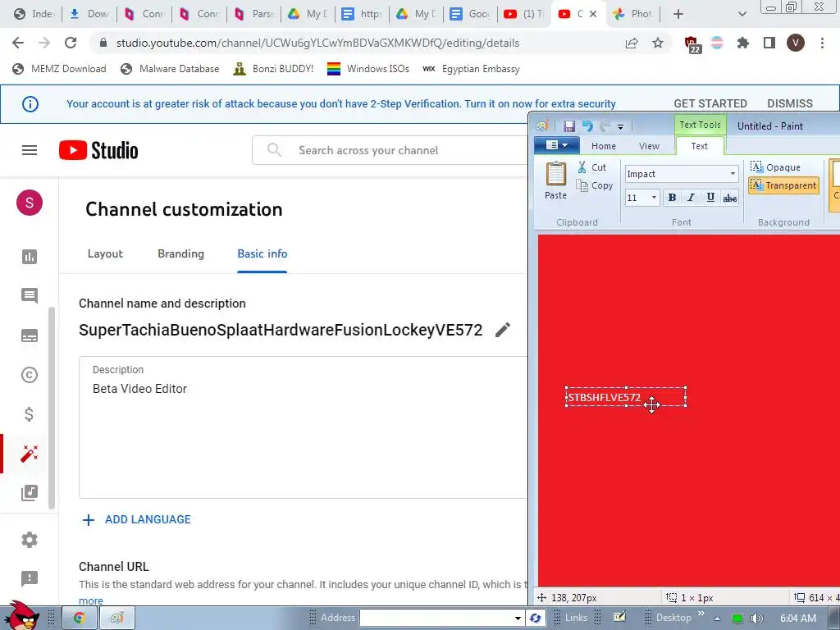This screenshot has height=630, width=840.
Task: Open Settings gear in Studio sidebar
Action: coord(30,540)
